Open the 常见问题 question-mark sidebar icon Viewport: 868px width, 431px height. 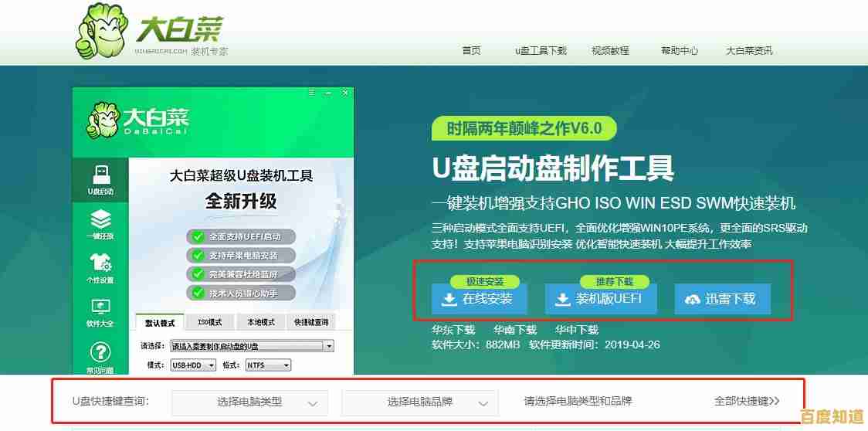(x=100, y=358)
